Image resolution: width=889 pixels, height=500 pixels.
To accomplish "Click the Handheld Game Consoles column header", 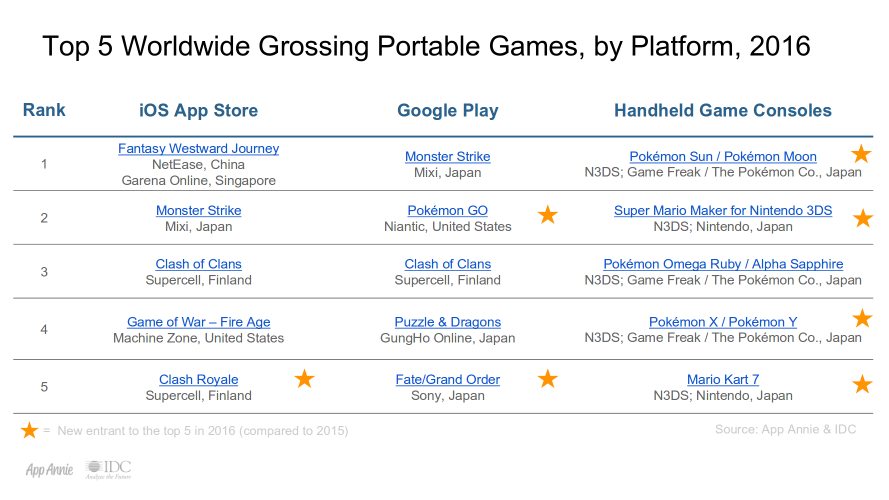I will 723,111.
